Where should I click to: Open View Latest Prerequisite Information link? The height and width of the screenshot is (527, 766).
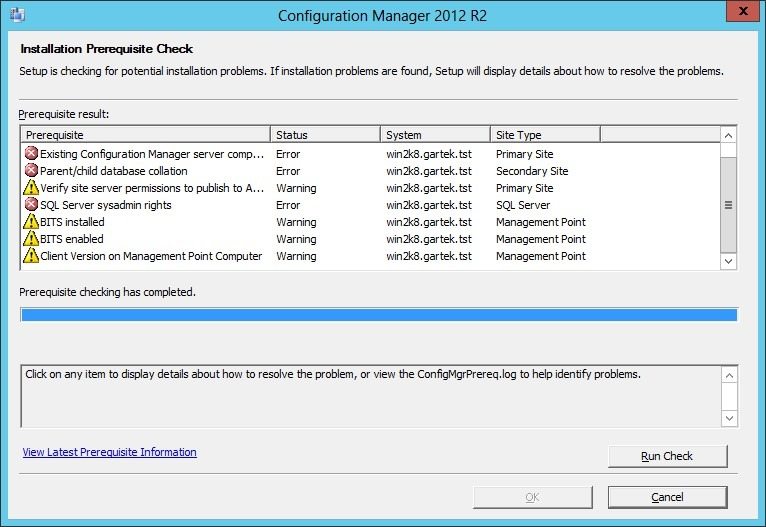pyautogui.click(x=109, y=452)
